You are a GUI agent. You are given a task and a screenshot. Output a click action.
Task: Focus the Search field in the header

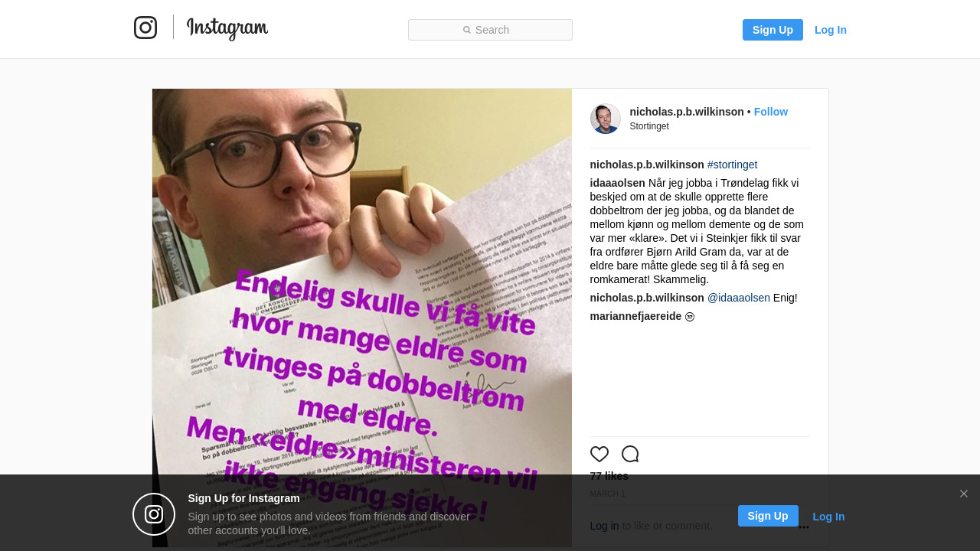point(490,30)
